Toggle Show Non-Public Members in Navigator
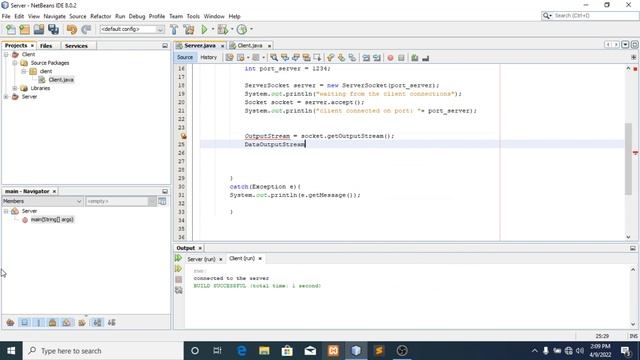 [x=52, y=322]
